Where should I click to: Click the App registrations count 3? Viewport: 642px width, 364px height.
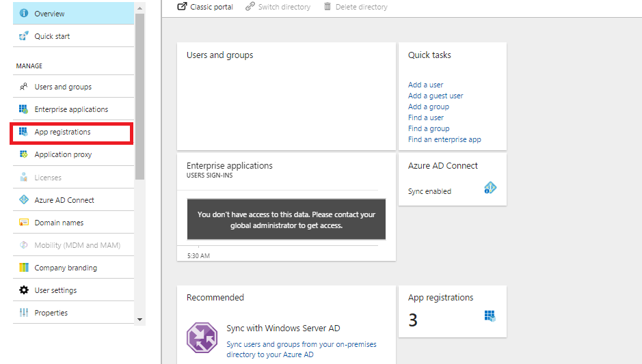click(413, 320)
